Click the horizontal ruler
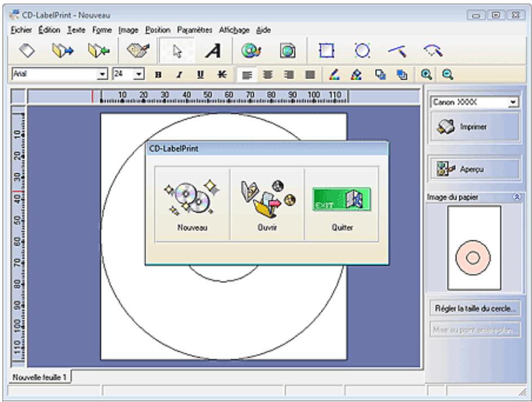Image resolution: width=532 pixels, height=402 pixels. 223,97
